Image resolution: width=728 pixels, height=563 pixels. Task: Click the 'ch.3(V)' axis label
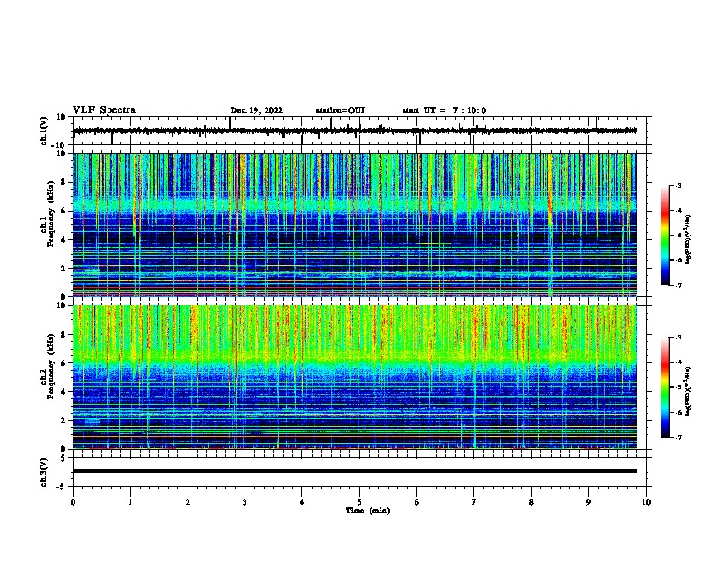tap(44, 472)
